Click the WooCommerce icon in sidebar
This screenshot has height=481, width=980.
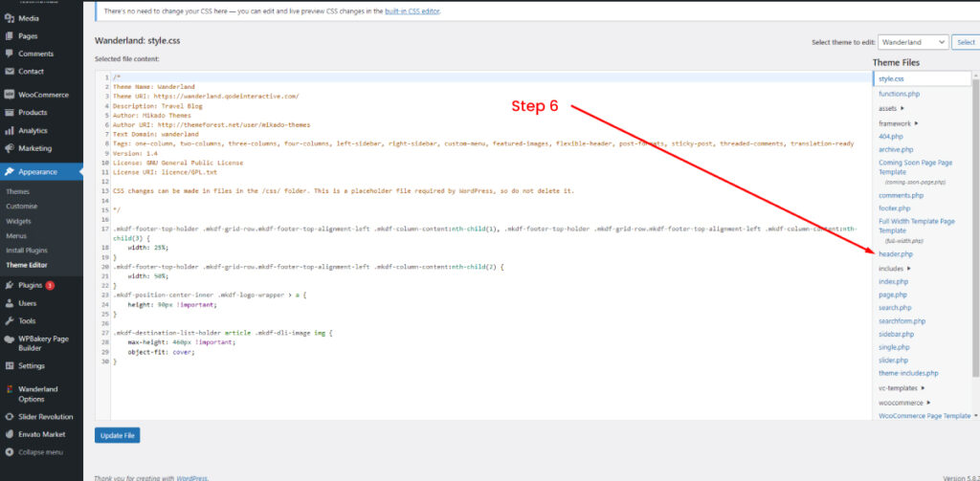10,95
